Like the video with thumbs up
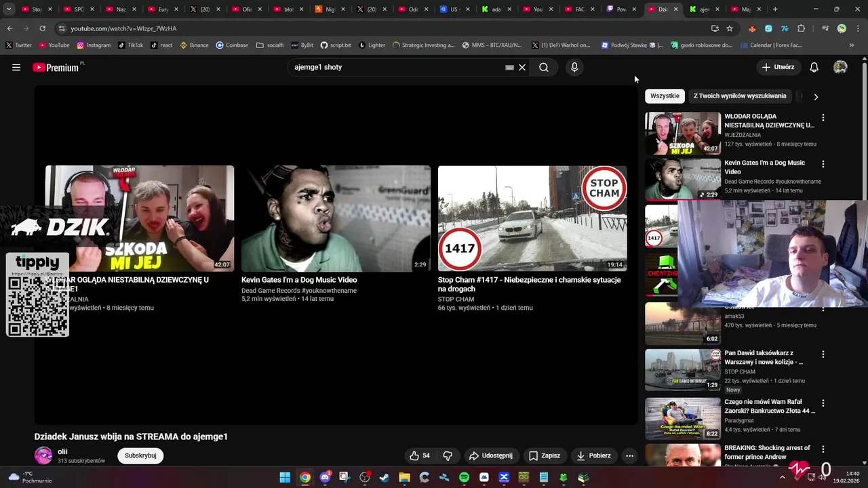Screen dimensions: 868x488 click(x=420, y=455)
